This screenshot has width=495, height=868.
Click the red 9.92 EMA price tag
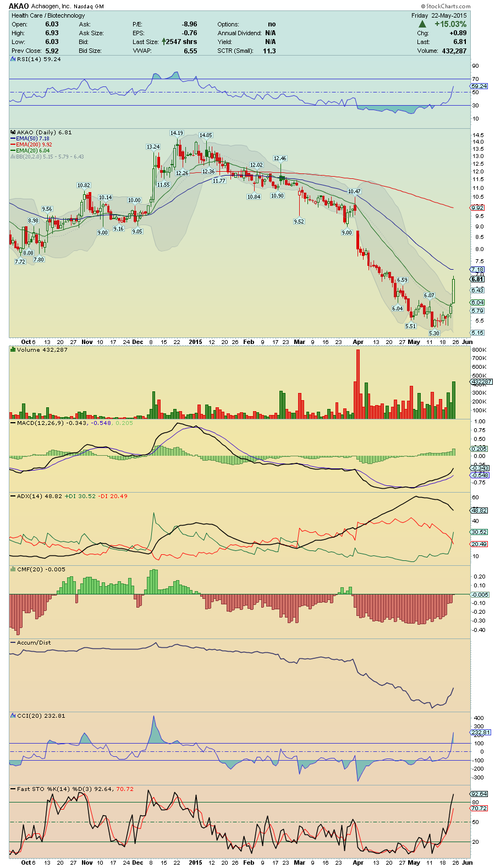tap(477, 208)
